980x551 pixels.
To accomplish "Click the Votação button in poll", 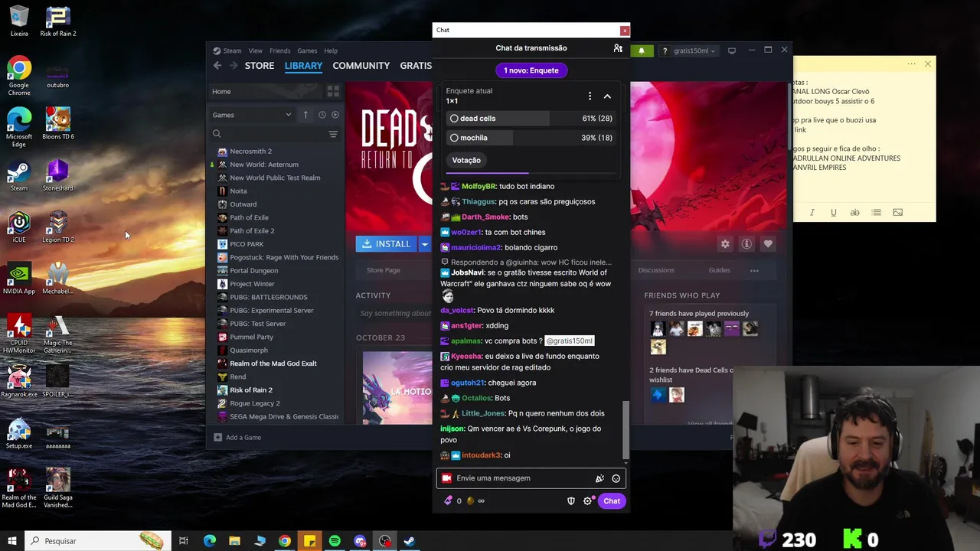I will coord(466,161).
